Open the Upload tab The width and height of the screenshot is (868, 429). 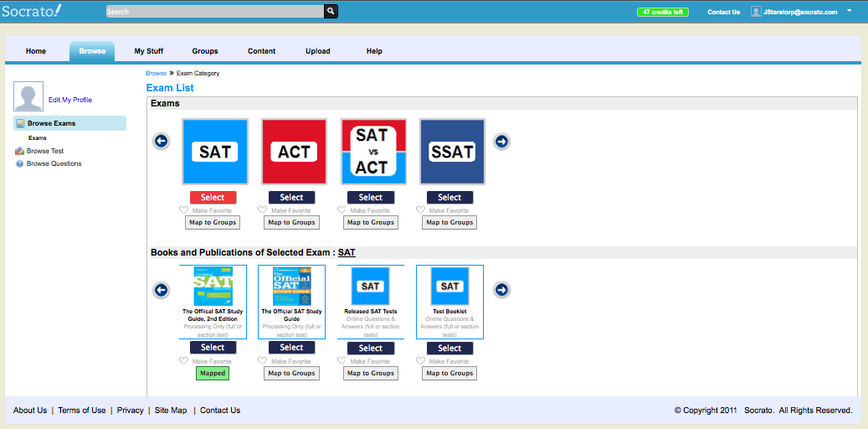(318, 51)
